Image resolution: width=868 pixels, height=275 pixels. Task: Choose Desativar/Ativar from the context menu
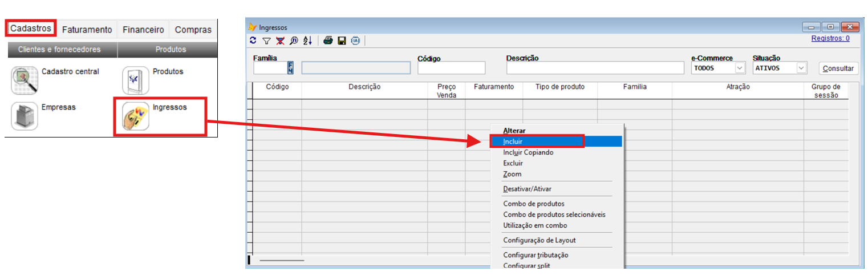[x=527, y=189]
